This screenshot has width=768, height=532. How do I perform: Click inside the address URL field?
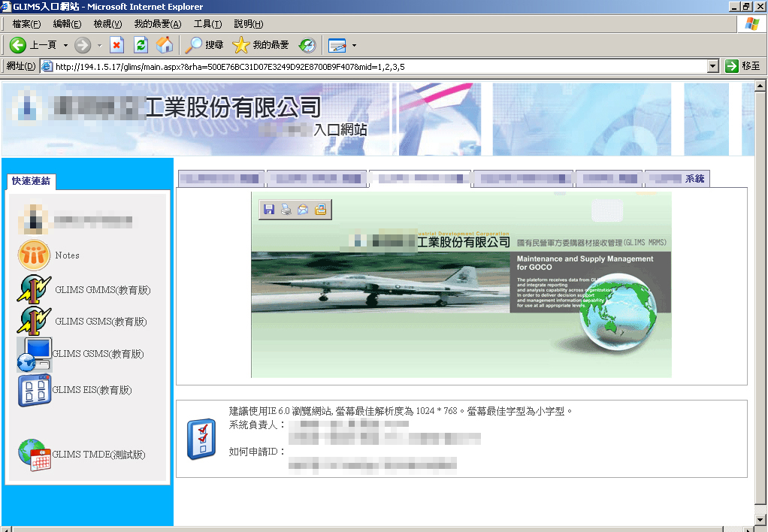(376, 66)
